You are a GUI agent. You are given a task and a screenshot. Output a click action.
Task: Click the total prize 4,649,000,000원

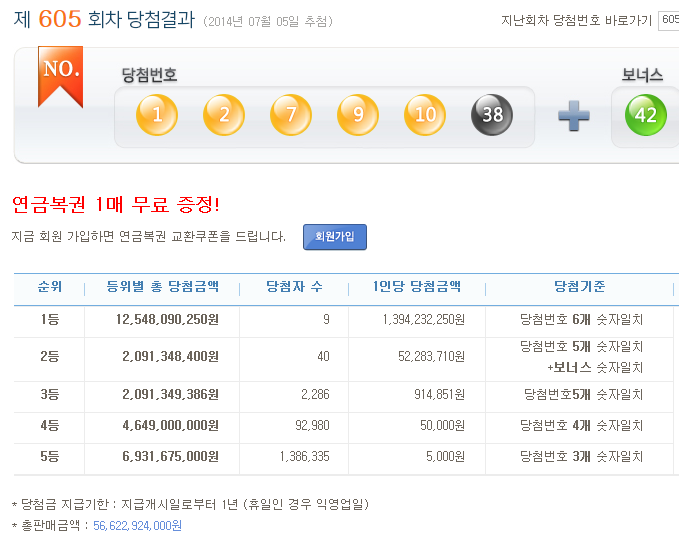171,426
